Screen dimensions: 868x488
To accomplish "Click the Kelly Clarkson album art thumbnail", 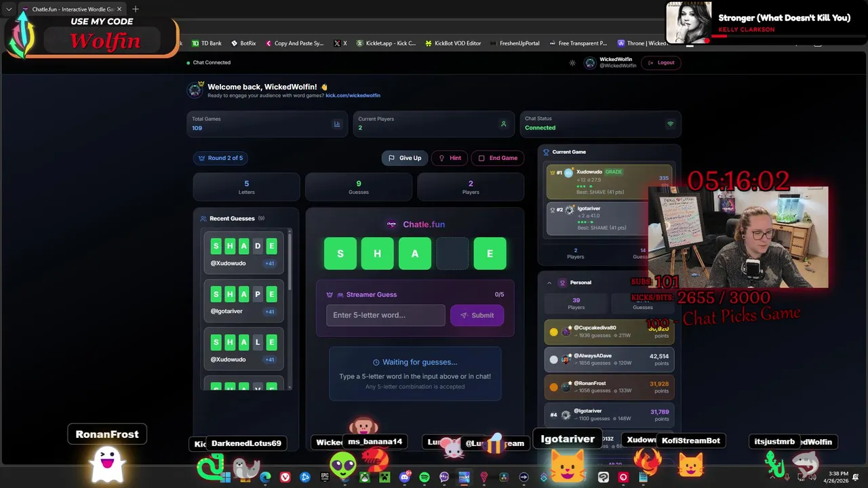I will (689, 22).
